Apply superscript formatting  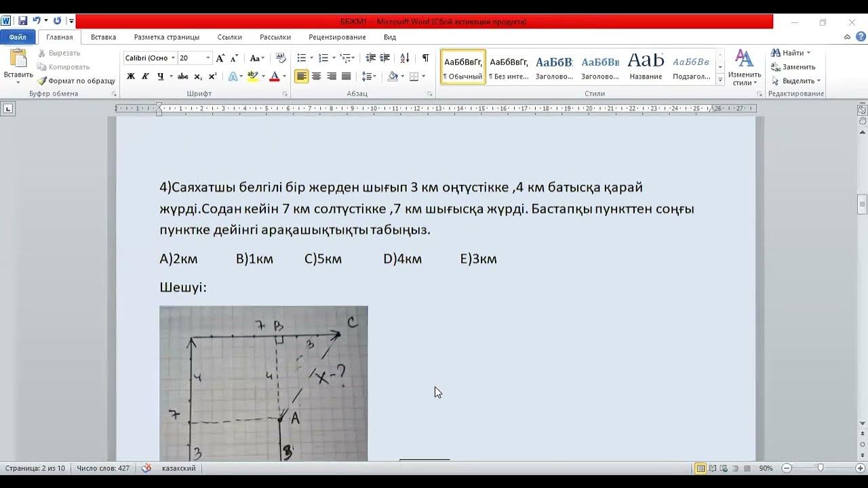click(212, 77)
